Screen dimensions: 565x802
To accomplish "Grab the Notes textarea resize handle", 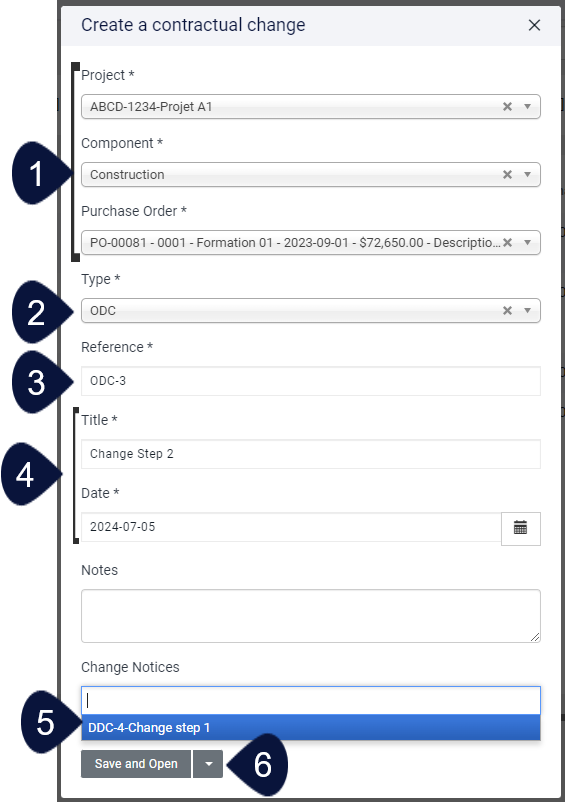I will (x=535, y=637).
